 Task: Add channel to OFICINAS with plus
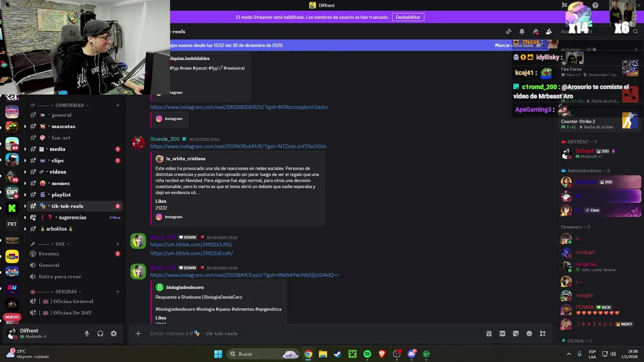(118, 292)
